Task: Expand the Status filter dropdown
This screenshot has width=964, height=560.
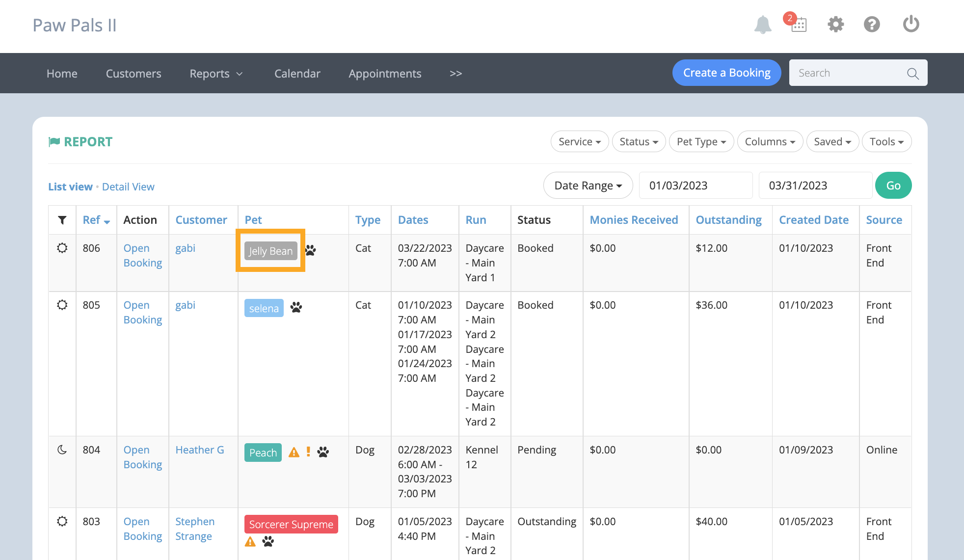Action: tap(639, 141)
